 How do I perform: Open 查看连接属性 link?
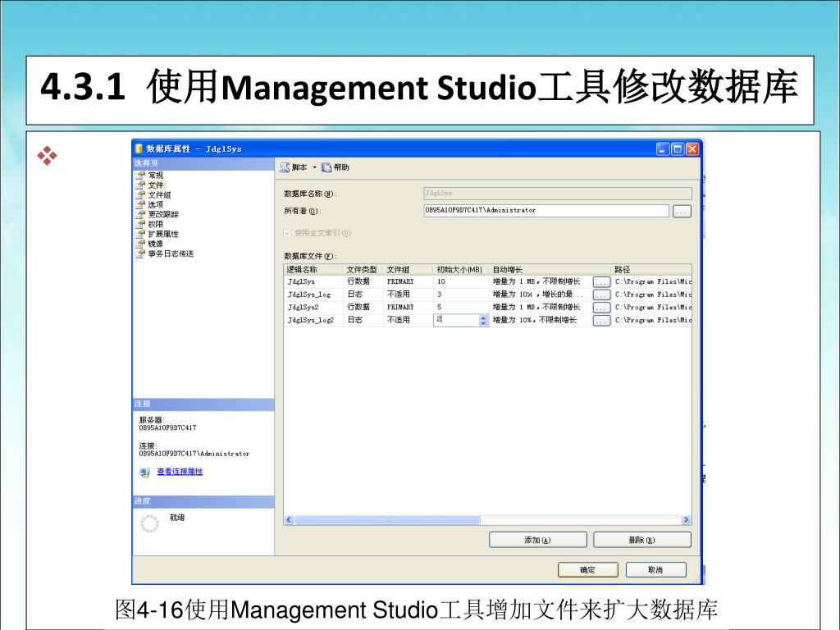[180, 472]
